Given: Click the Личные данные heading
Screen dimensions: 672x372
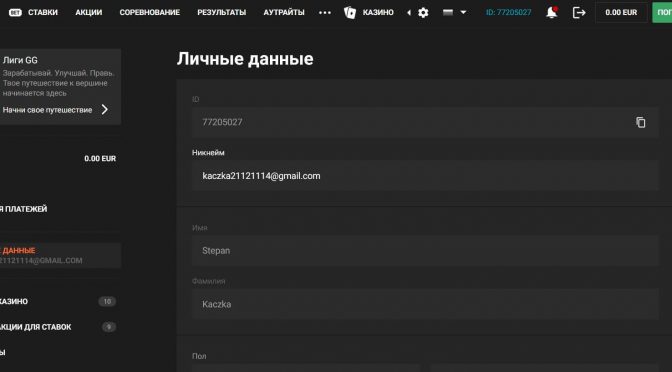Looking at the screenshot, I should pos(245,59).
